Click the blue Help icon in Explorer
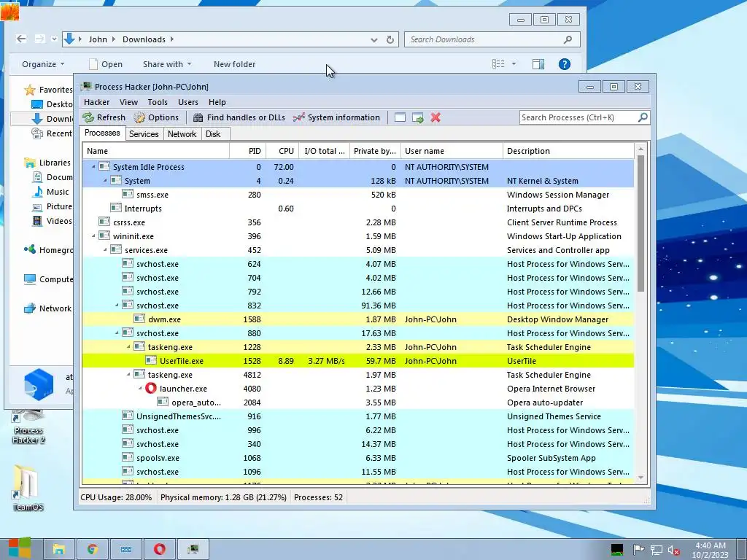The height and width of the screenshot is (560, 747). pyautogui.click(x=565, y=64)
